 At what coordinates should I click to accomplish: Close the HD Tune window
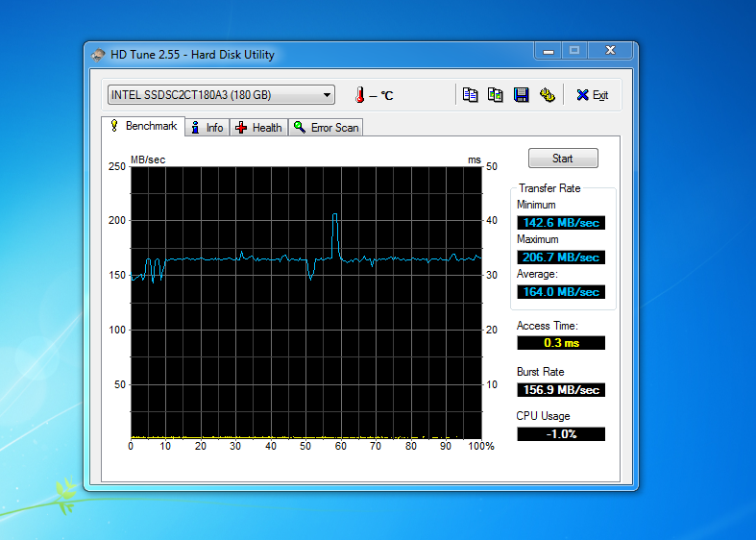(610, 50)
